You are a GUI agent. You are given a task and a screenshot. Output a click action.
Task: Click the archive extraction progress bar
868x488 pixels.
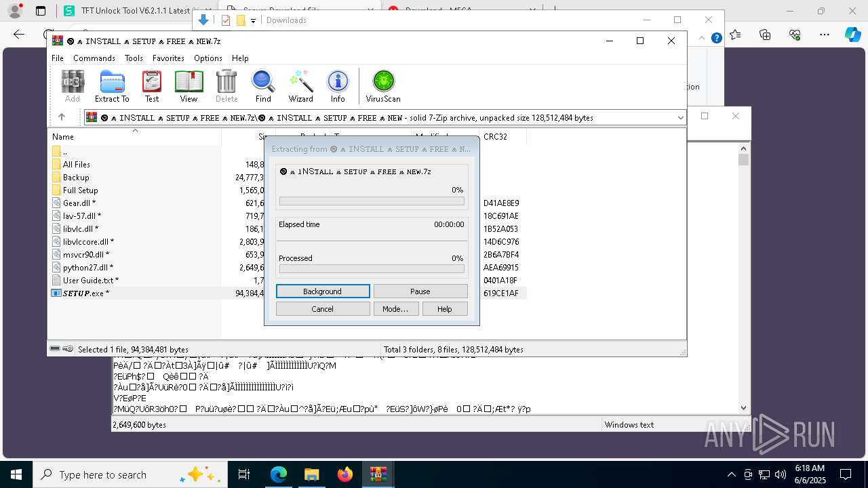point(372,201)
